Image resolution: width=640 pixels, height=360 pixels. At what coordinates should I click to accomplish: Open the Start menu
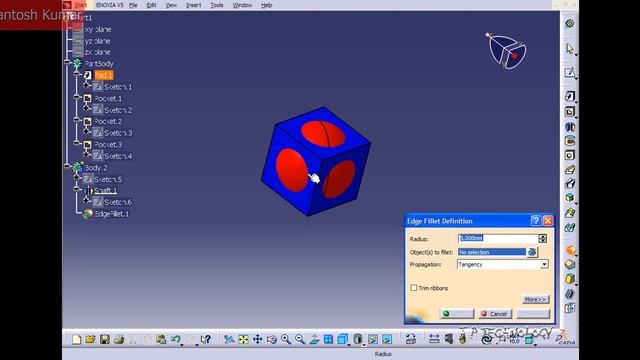(80, 5)
